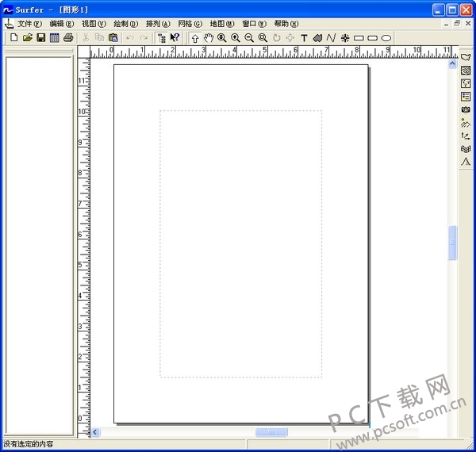Create a new Shaded Relief Map
This screenshot has width=476, height=452.
[466, 123]
